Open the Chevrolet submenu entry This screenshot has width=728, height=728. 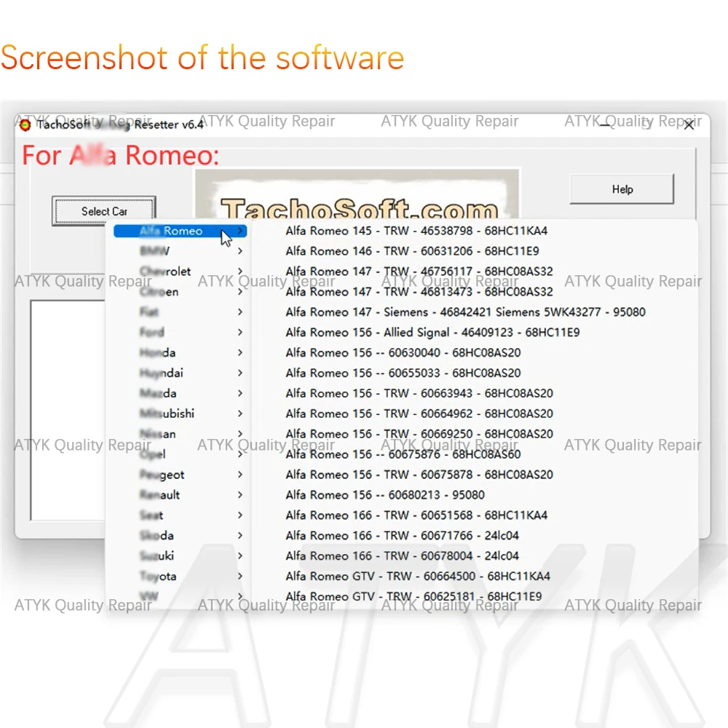coord(180,271)
